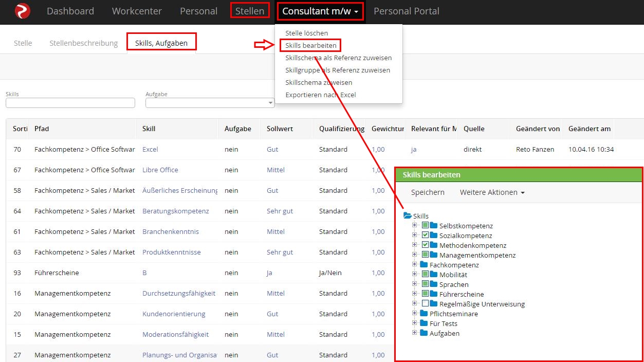Click the Mobilität folder icon
This screenshot has height=362, width=644.
434,275
